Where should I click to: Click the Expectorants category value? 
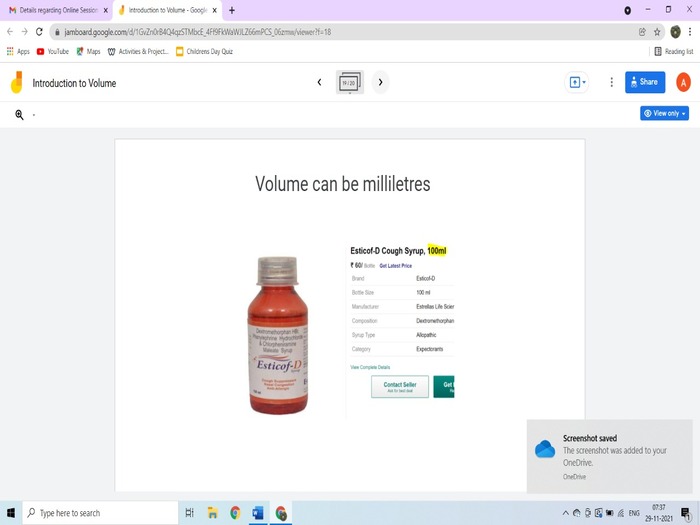coord(429,349)
